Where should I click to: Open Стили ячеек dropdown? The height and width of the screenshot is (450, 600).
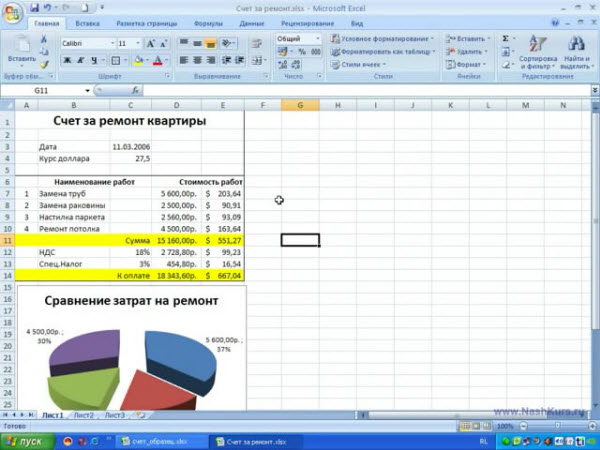point(359,65)
